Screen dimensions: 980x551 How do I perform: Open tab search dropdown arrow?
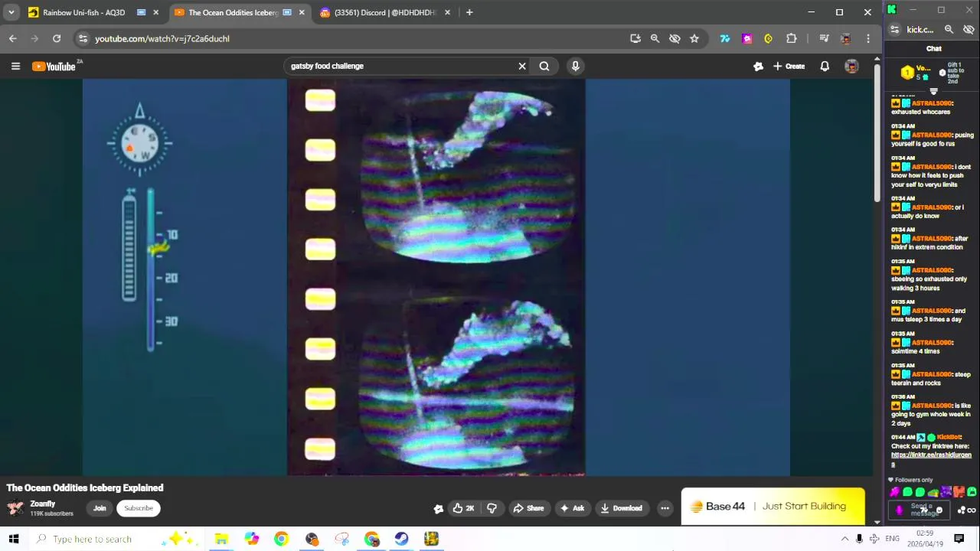point(11,12)
